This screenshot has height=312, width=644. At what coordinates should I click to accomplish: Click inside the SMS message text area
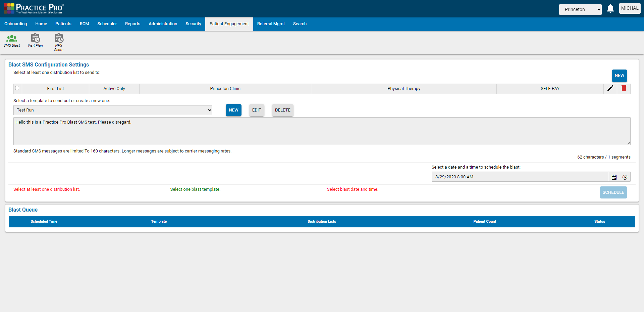click(321, 131)
